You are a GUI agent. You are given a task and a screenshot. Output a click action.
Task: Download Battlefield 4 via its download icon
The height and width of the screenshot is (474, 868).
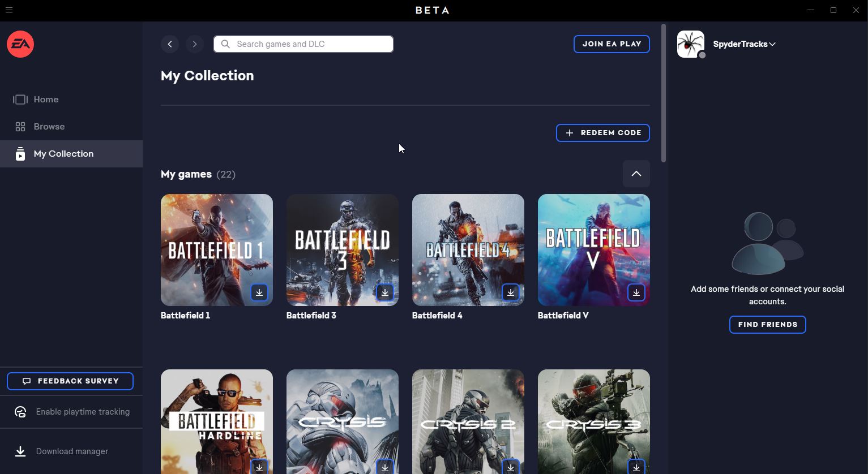click(x=511, y=292)
